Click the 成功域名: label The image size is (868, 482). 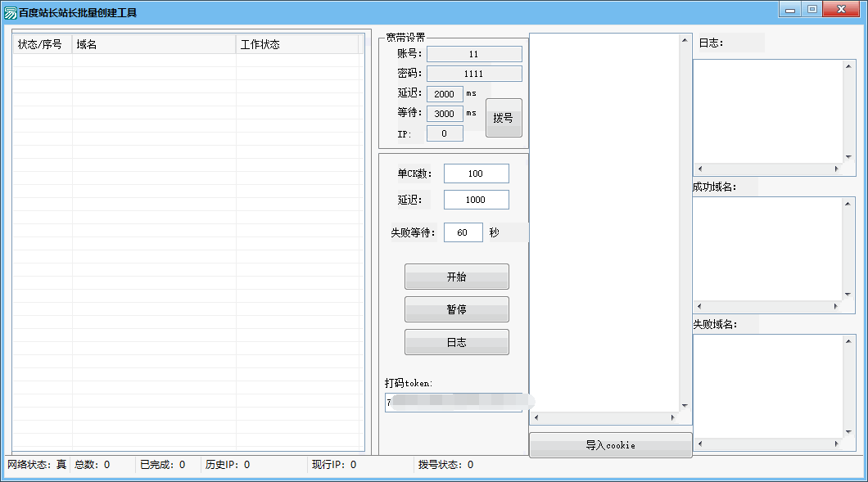pyautogui.click(x=715, y=187)
